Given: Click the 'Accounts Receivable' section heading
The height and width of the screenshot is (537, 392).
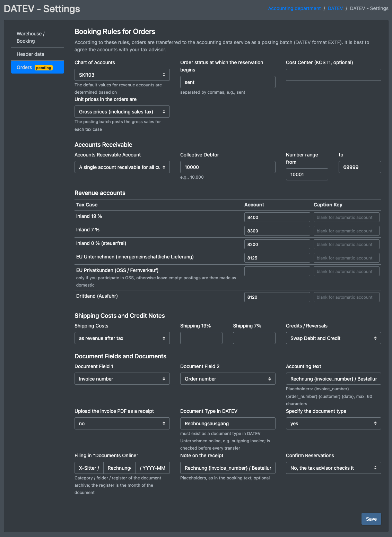Looking at the screenshot, I should pos(103,145).
